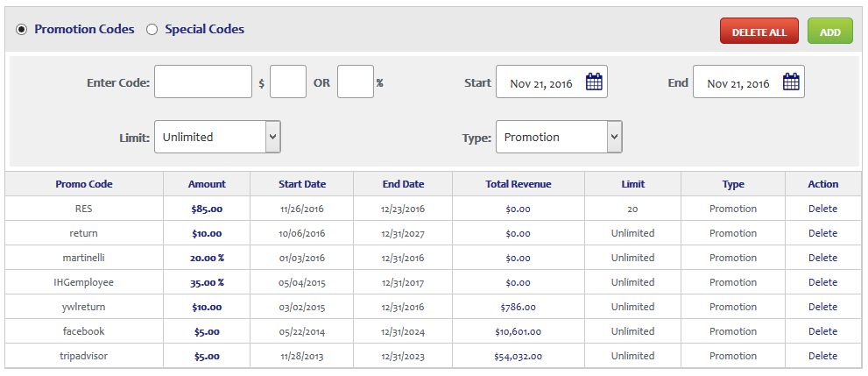
Task: Delete the tripadvisor promo code
Action: pyautogui.click(x=822, y=356)
